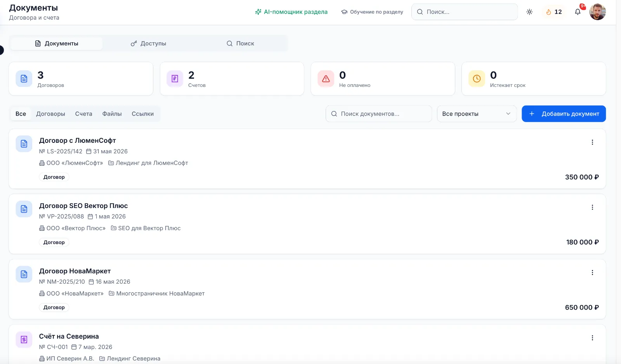Click the SEO для Вектор Плюс project link
621x364 pixels.
(x=146, y=228)
